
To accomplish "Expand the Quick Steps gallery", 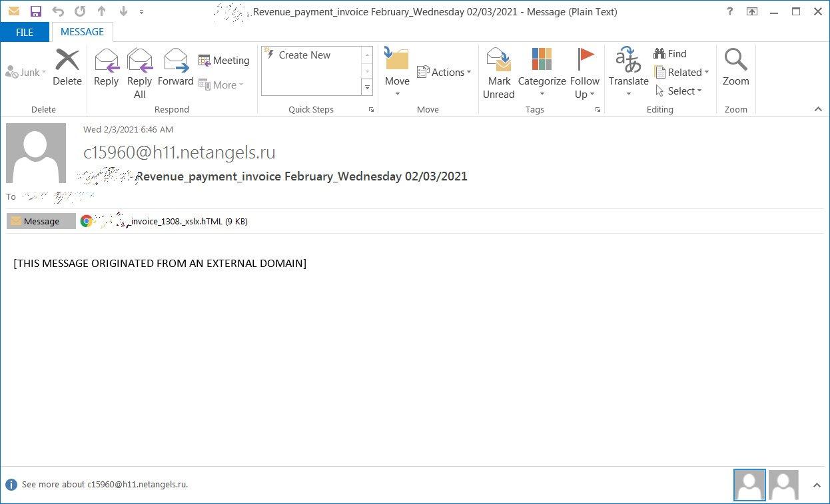I will point(367,87).
